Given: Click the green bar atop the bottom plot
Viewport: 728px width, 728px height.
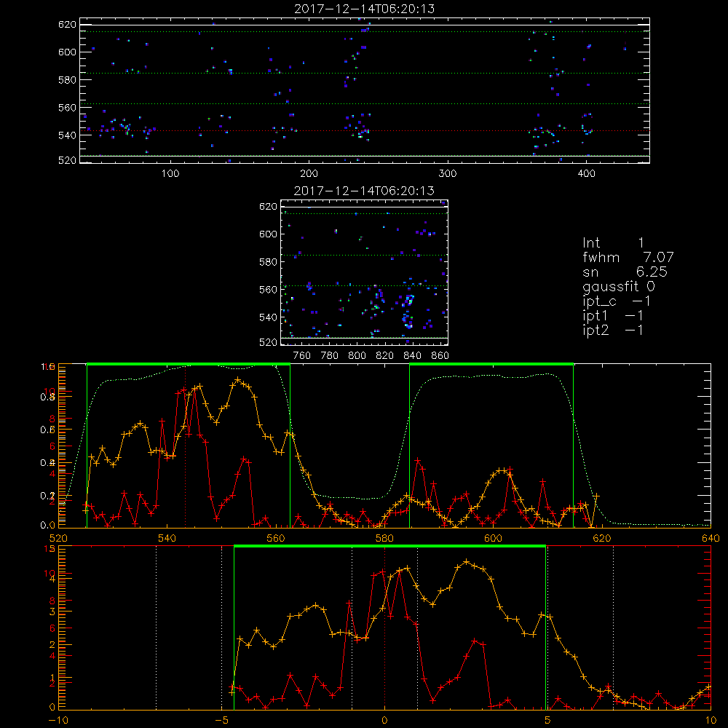Looking at the screenshot, I should pos(389,547).
